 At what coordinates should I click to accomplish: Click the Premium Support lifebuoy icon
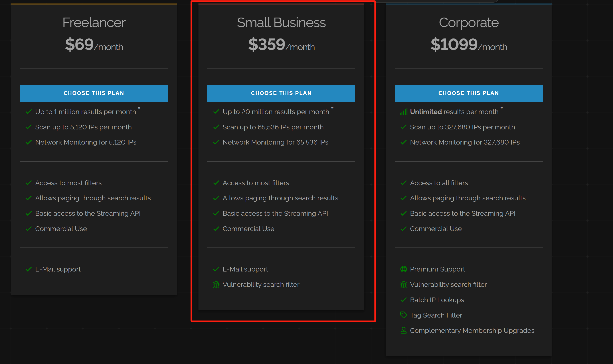(403, 269)
